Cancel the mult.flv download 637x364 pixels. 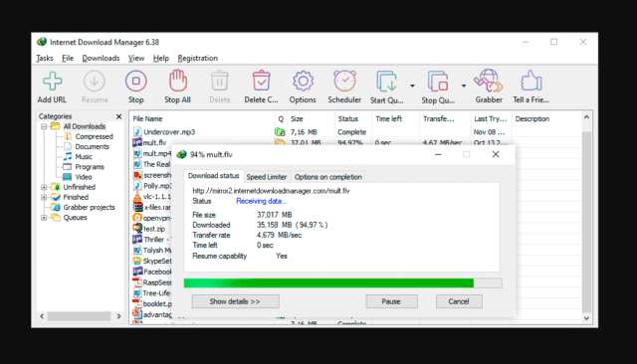459,301
